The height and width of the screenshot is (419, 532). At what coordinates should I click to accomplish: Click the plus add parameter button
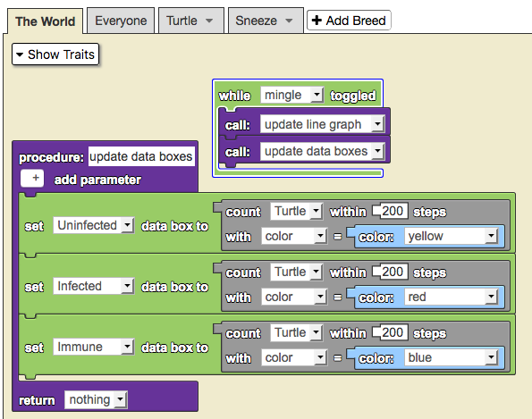pyautogui.click(x=32, y=179)
